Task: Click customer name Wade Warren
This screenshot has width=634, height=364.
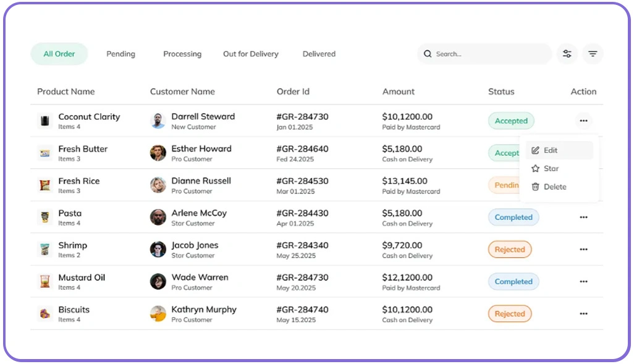Action: [200, 277]
